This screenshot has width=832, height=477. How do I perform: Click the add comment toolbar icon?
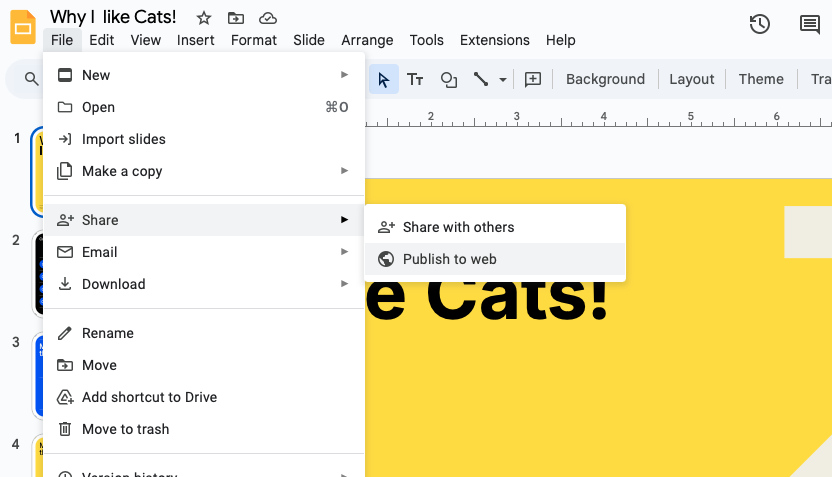pyautogui.click(x=533, y=79)
